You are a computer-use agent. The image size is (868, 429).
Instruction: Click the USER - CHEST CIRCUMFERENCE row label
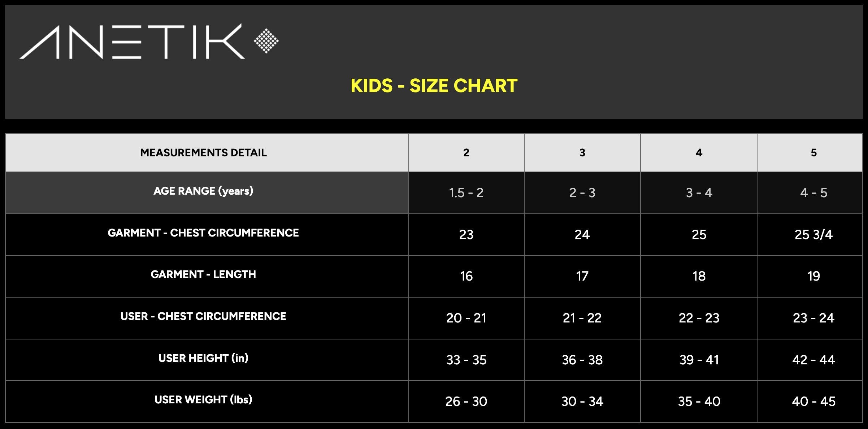point(203,316)
